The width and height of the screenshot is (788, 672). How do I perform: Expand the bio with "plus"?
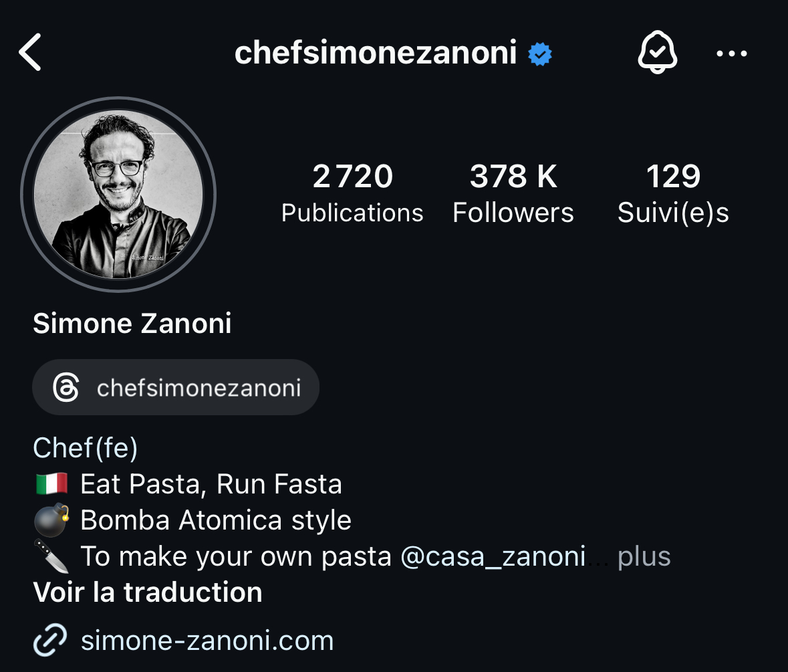pyautogui.click(x=644, y=556)
